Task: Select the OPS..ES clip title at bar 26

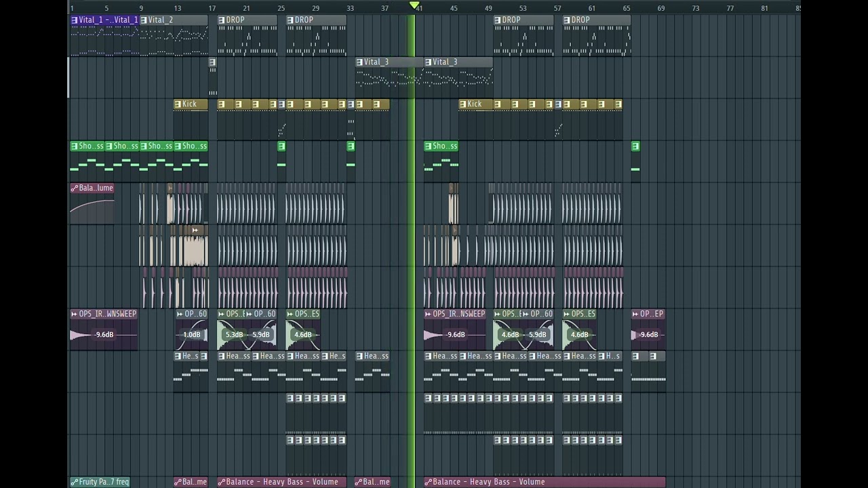Action: [x=307, y=314]
